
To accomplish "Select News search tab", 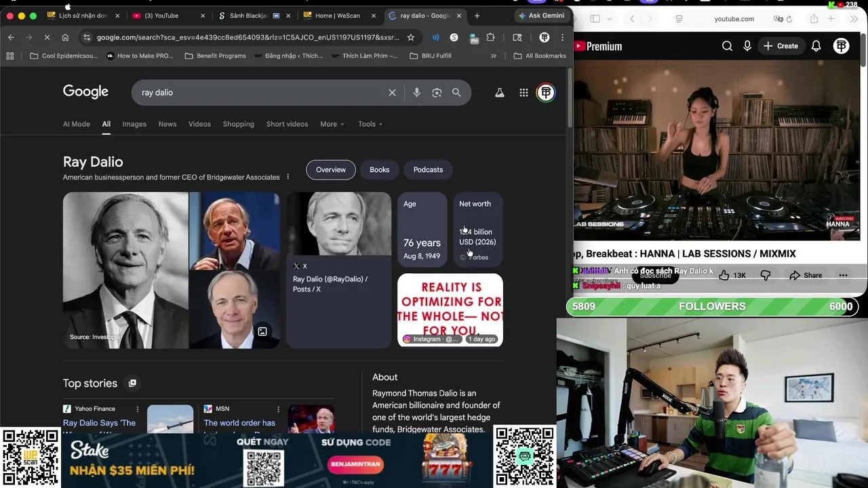I will [167, 124].
